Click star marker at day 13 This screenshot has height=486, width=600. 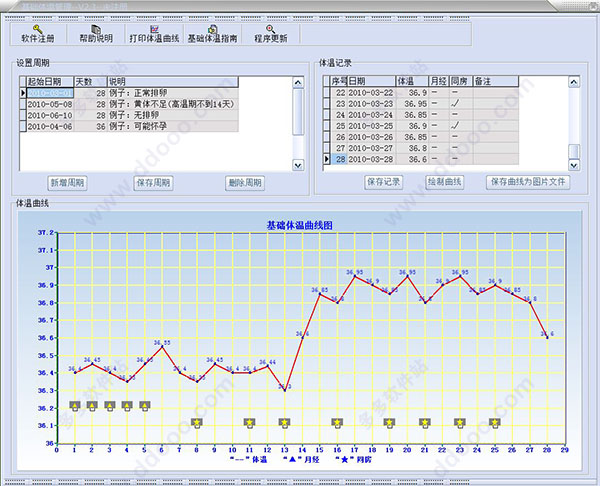tap(284, 423)
